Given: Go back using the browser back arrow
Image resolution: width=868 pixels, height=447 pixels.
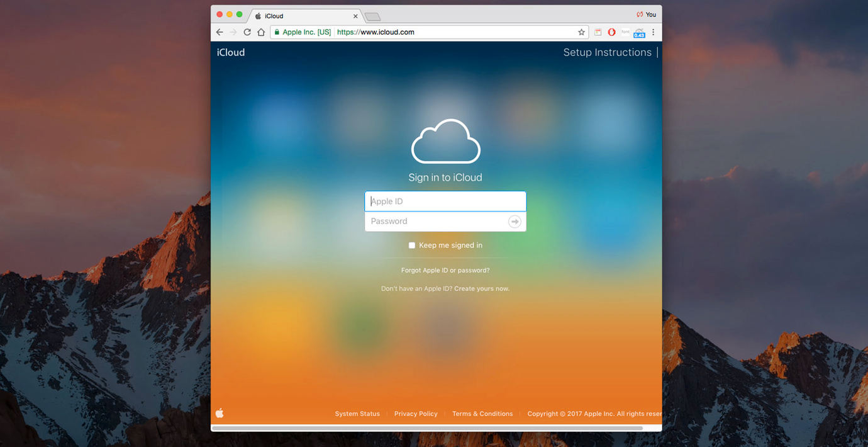Looking at the screenshot, I should click(220, 32).
